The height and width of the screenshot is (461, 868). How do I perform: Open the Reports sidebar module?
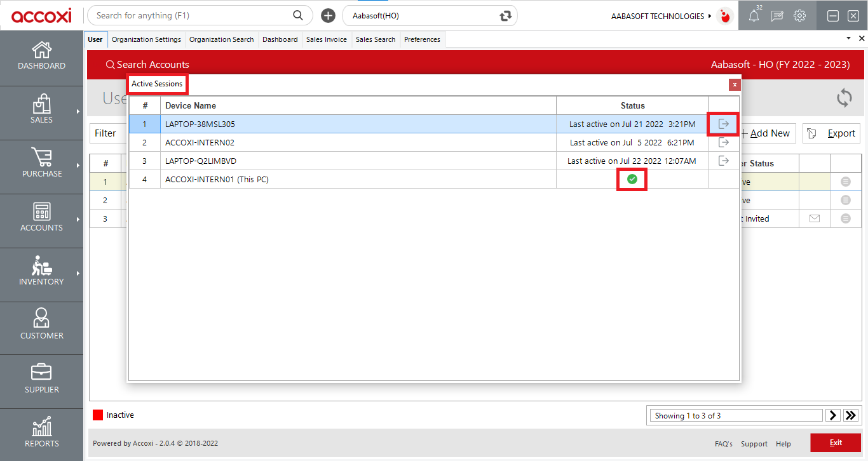41,434
